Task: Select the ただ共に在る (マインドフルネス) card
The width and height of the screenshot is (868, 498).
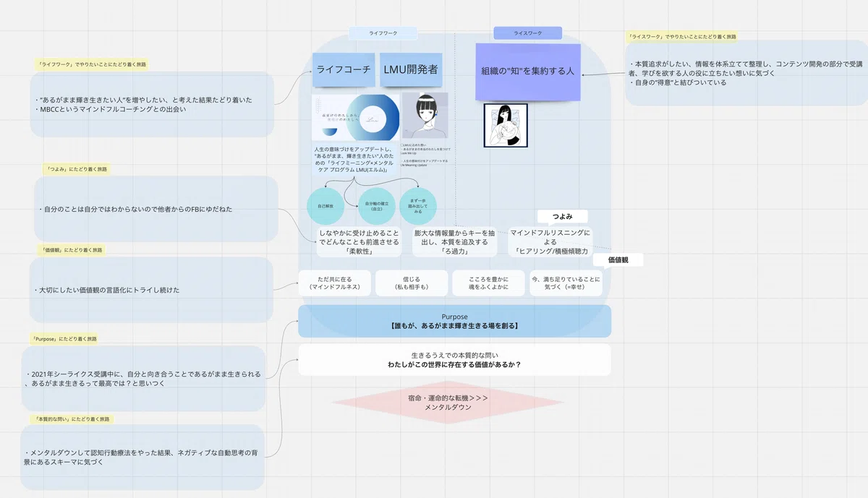Action: pyautogui.click(x=335, y=283)
